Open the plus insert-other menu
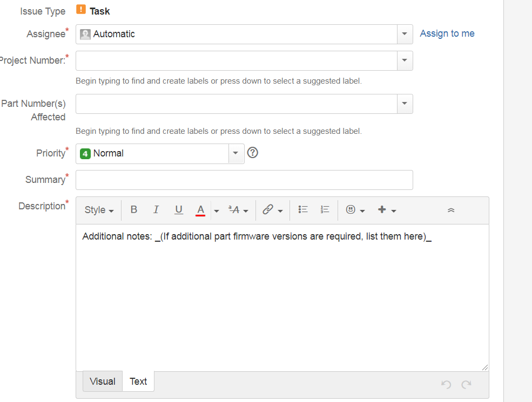This screenshot has width=532, height=402. (x=387, y=210)
